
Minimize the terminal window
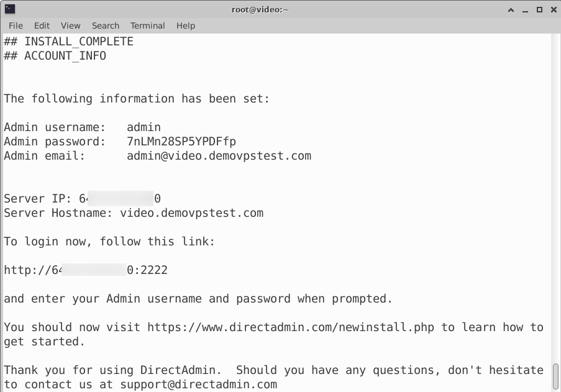[525, 10]
